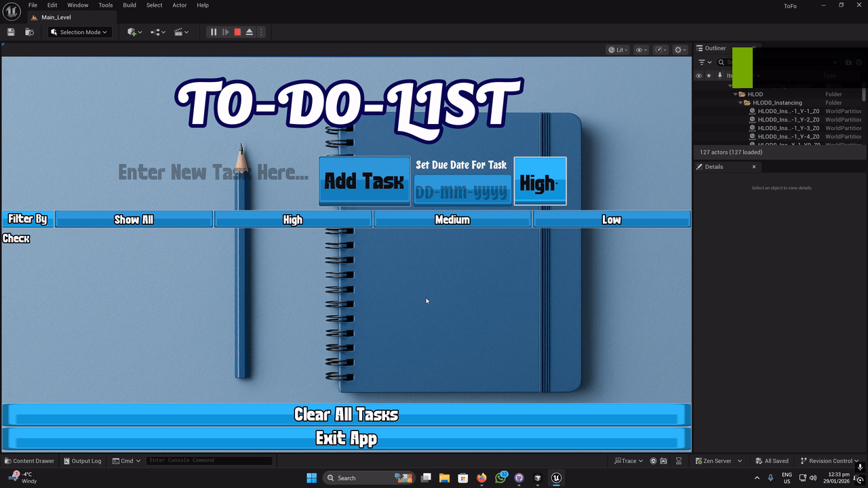Click the viewport game view eye toggle
The image size is (868, 488).
640,49
